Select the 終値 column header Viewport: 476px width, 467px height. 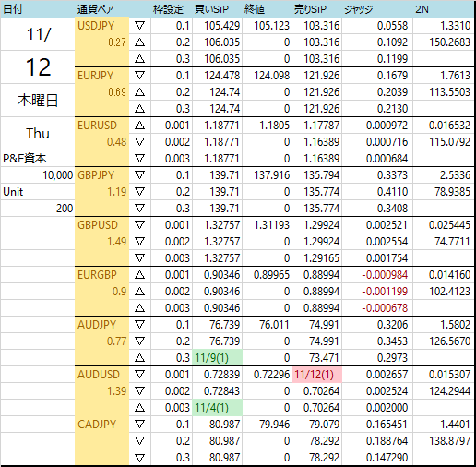(255, 9)
